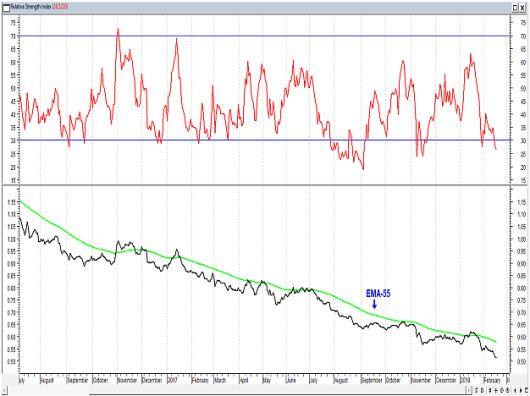Image resolution: width=530 pixels, height=396 pixels.
Task: Click the September label after the 2017 year
Action: [x=372, y=380]
